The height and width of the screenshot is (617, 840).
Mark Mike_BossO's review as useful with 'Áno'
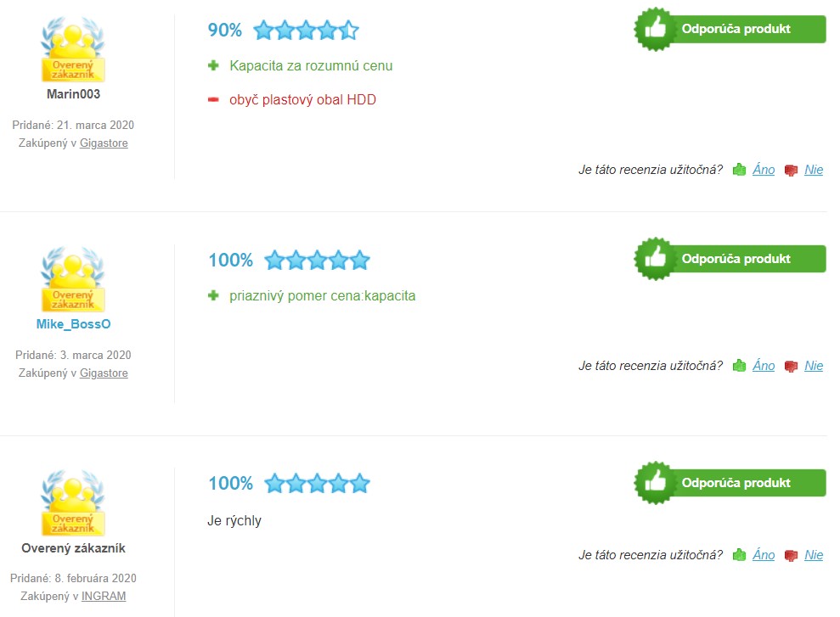764,366
